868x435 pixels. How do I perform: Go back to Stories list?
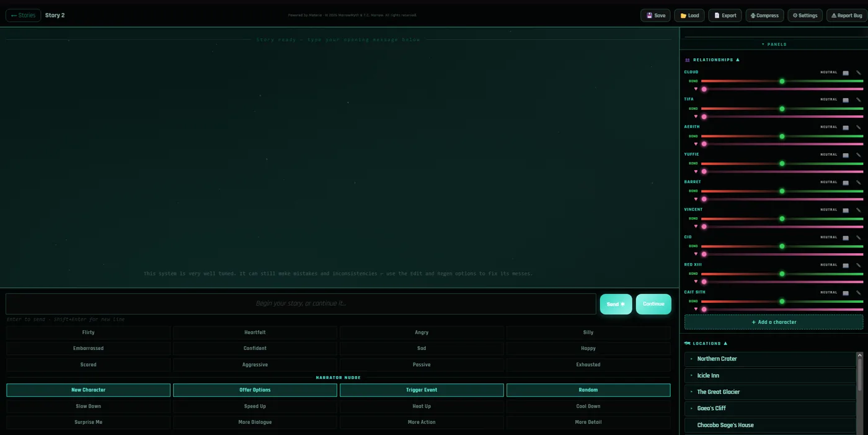tap(24, 16)
